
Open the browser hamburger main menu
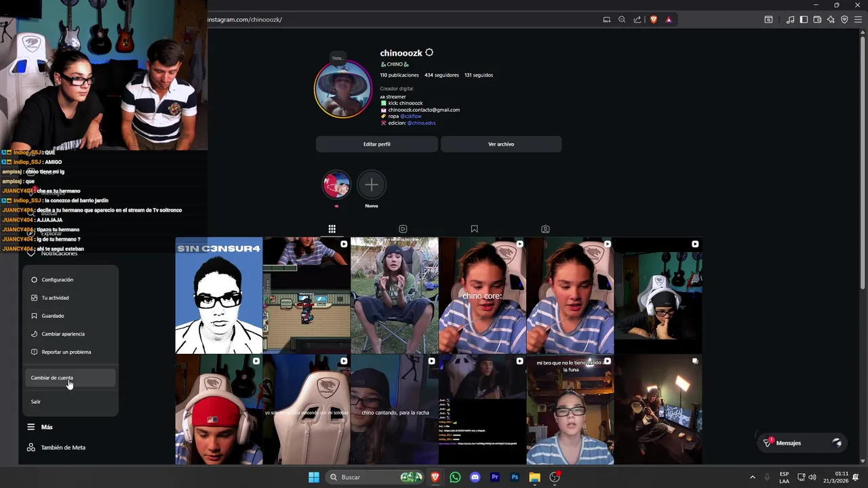click(858, 20)
